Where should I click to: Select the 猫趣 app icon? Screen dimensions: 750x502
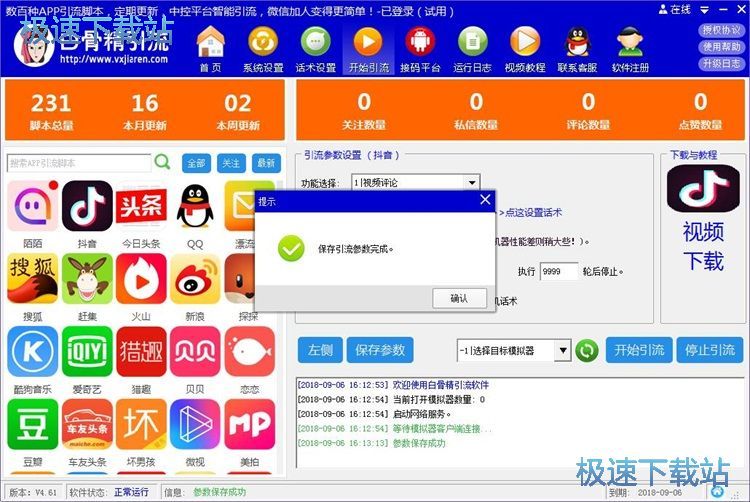click(x=141, y=351)
